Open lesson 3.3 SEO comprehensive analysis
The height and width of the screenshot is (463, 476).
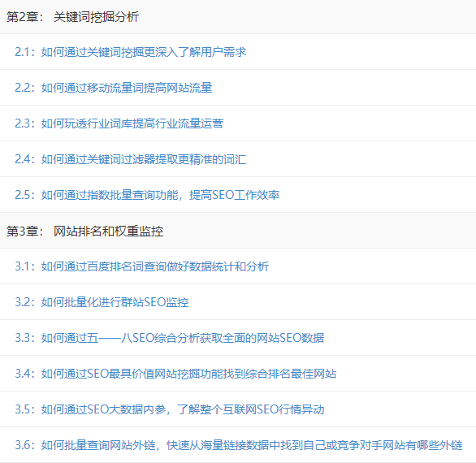point(170,338)
